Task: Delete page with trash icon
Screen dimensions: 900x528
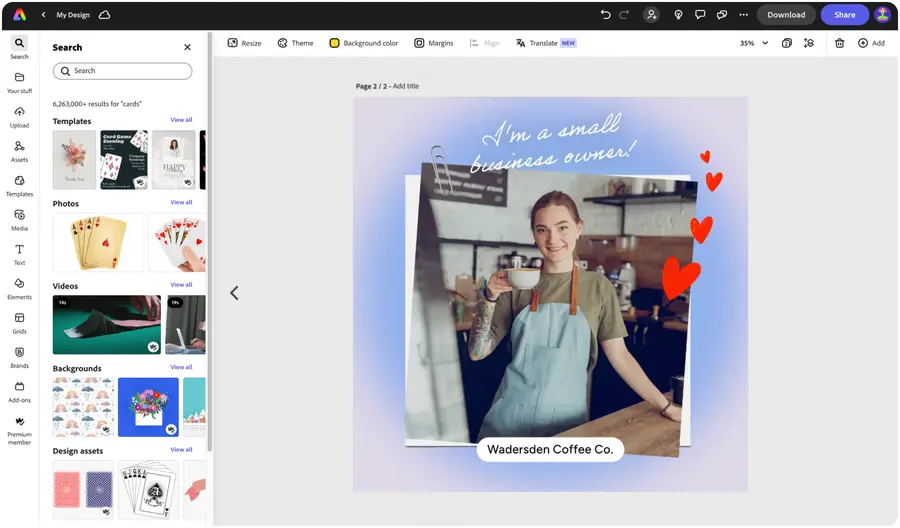Action: (839, 43)
